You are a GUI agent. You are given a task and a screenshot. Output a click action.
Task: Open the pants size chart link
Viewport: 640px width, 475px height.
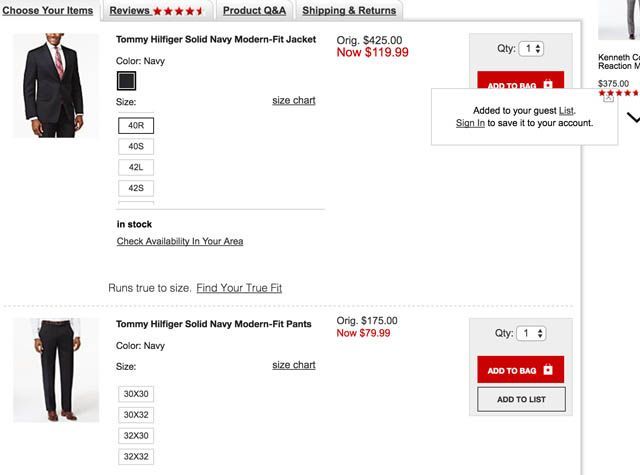pyautogui.click(x=294, y=365)
